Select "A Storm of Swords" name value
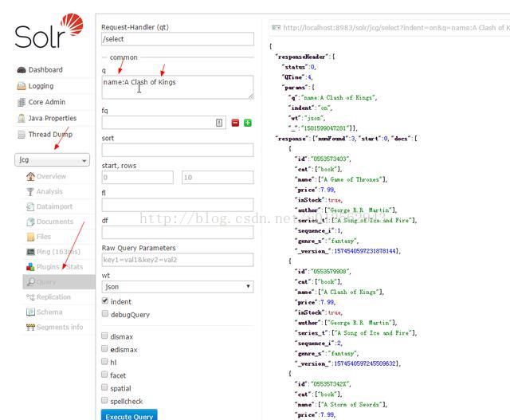 pos(351,404)
